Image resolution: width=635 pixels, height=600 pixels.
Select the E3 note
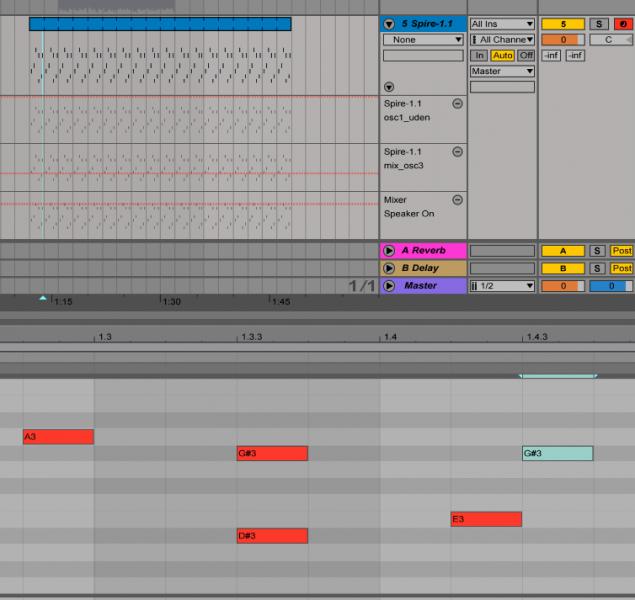[486, 519]
